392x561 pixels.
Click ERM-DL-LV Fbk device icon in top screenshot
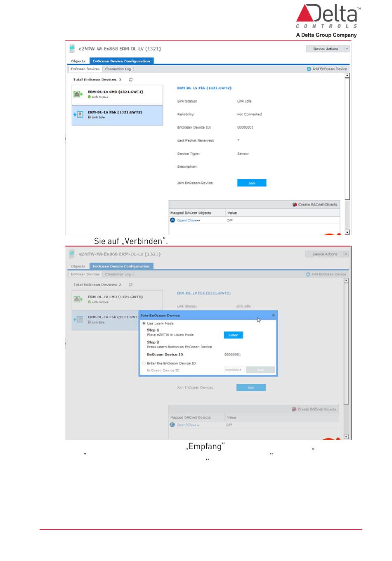pyautogui.click(x=78, y=114)
